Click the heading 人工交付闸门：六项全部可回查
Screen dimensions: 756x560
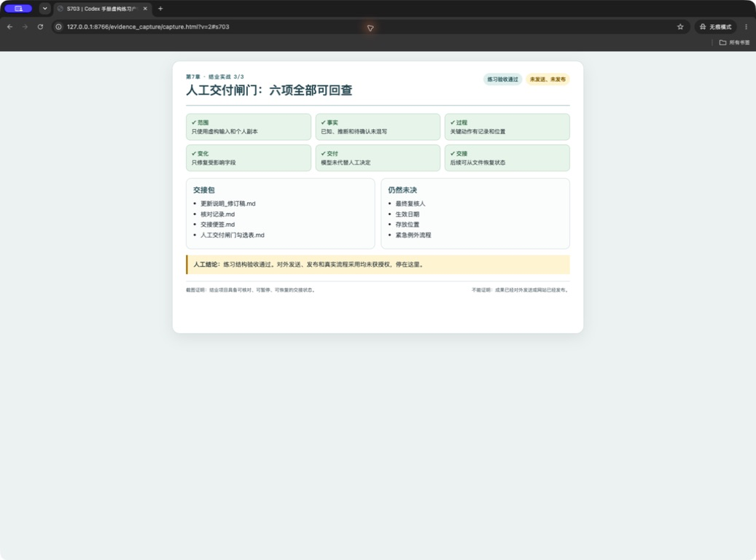tap(269, 90)
